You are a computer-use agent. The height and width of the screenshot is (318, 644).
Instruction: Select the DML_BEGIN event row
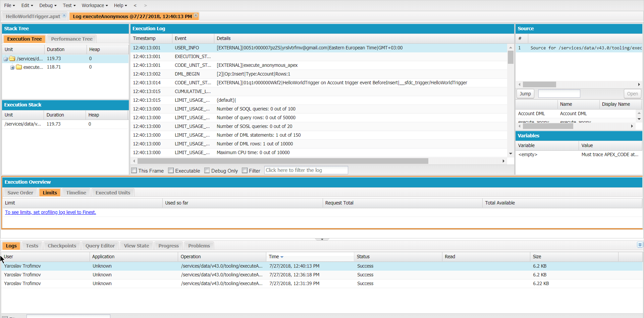319,74
